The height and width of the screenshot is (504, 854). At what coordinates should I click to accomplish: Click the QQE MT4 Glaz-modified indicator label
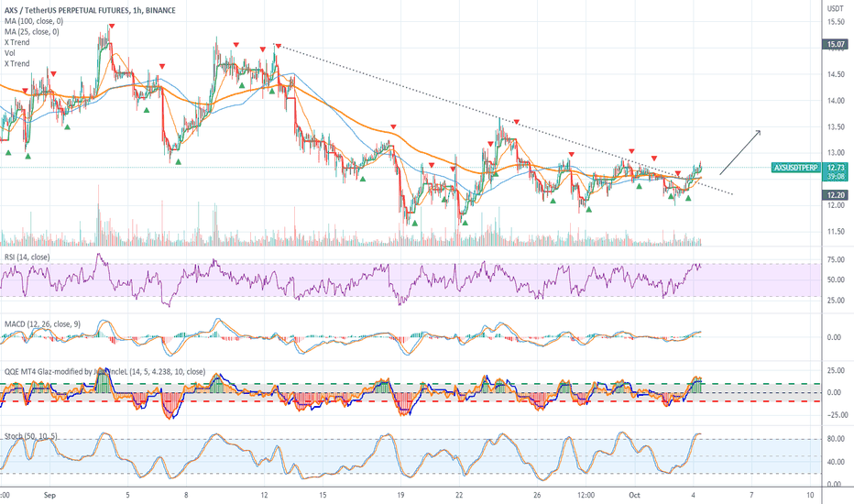[x=104, y=372]
